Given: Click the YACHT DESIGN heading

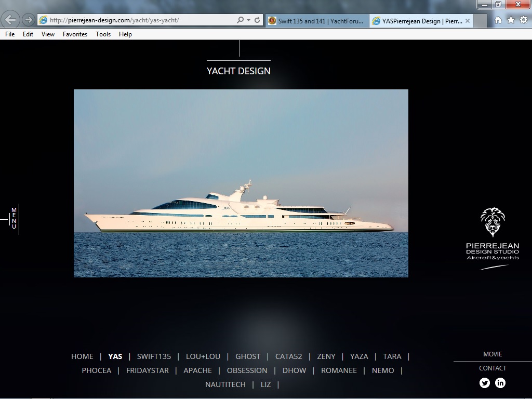Looking at the screenshot, I should 238,71.
